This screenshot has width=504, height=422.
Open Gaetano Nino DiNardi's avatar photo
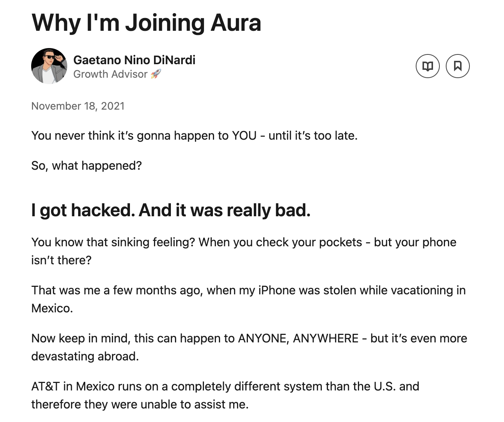(x=49, y=66)
